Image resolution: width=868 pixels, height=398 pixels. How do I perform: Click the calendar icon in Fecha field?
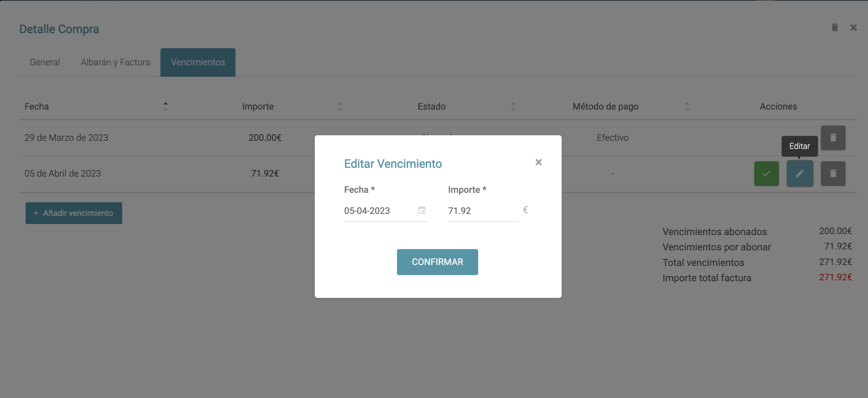[x=422, y=210]
